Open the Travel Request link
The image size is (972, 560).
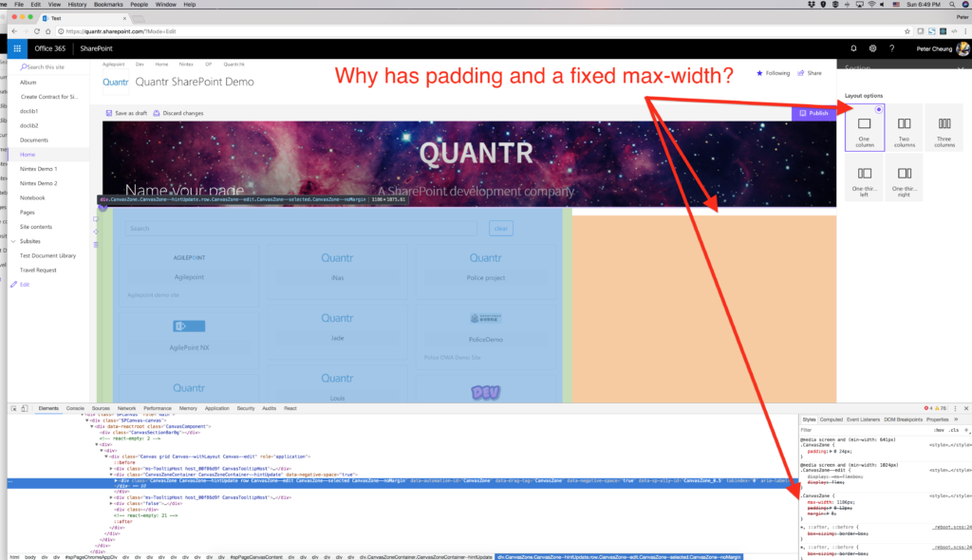(38, 271)
